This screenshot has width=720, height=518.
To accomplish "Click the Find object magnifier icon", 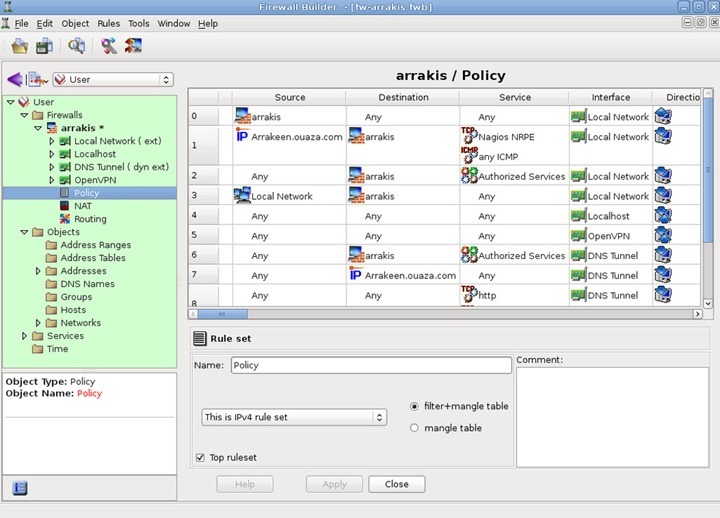I will click(x=76, y=46).
